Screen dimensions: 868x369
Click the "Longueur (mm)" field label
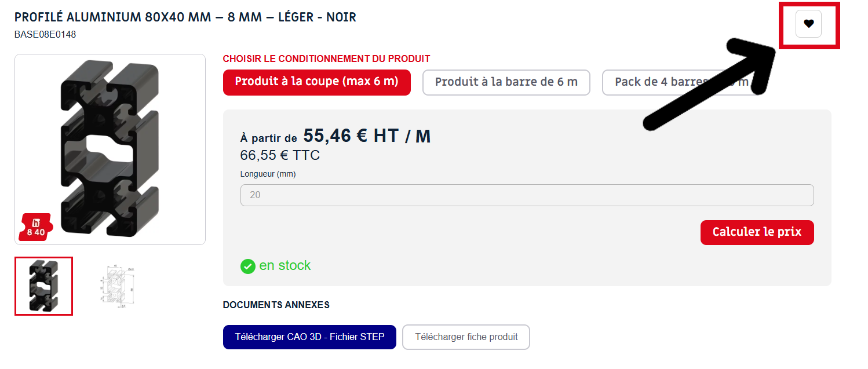pyautogui.click(x=268, y=174)
